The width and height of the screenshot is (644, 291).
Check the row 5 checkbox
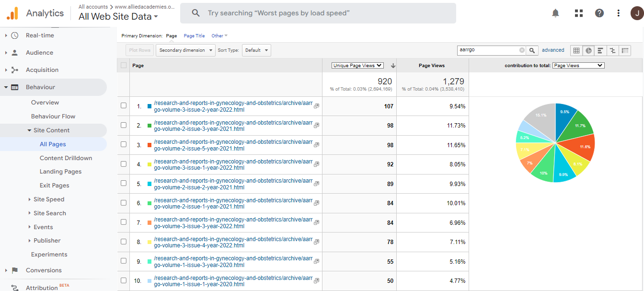(x=124, y=183)
